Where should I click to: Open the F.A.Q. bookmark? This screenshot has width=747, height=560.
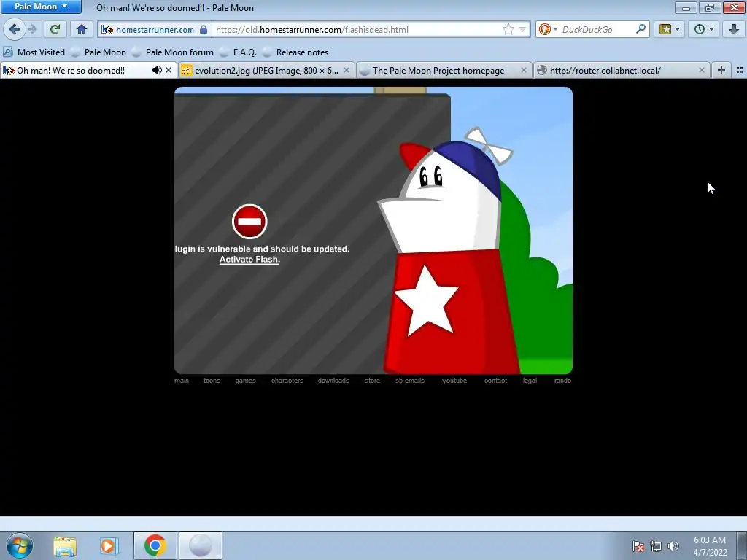(x=239, y=52)
